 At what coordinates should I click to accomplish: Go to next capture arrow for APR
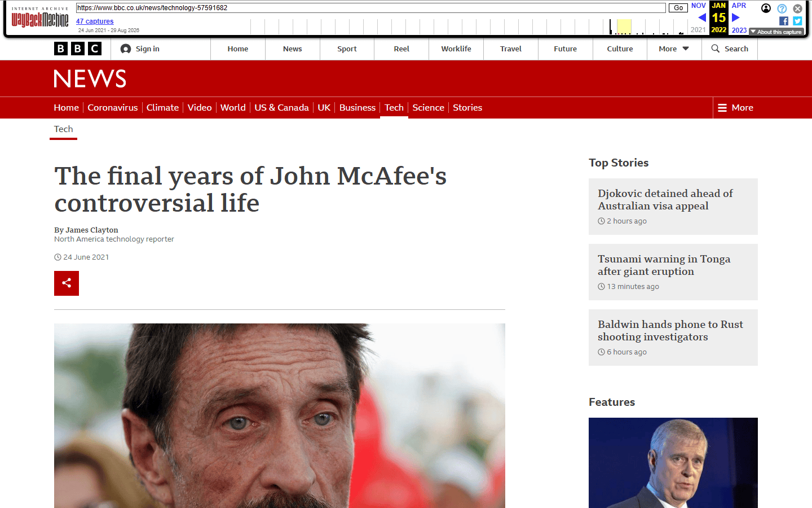click(735, 17)
